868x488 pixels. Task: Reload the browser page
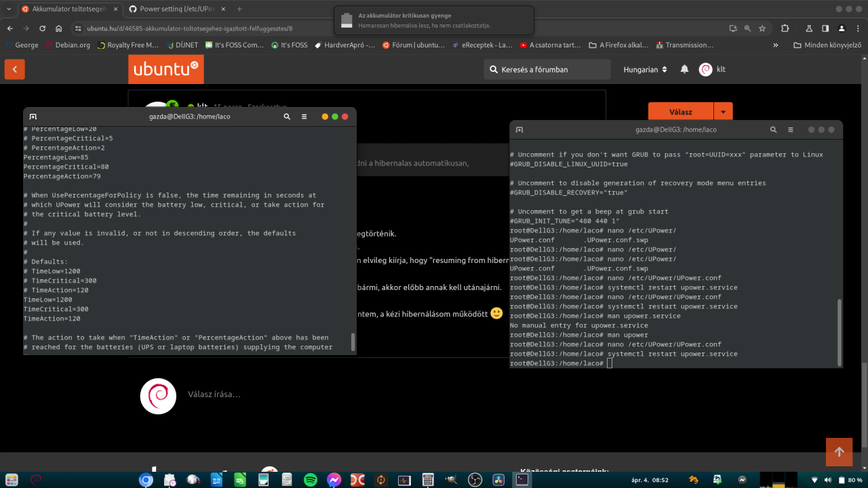pos(42,28)
